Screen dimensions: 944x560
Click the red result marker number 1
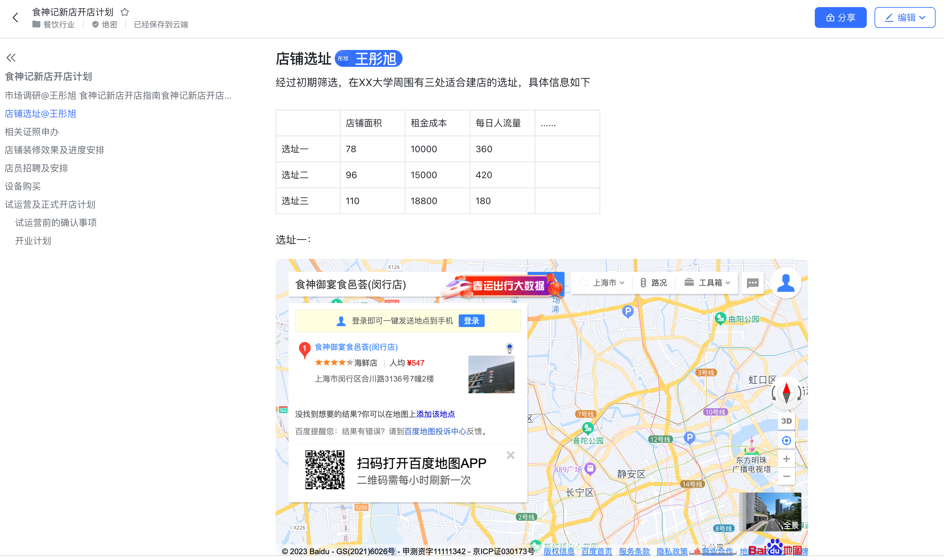click(304, 350)
